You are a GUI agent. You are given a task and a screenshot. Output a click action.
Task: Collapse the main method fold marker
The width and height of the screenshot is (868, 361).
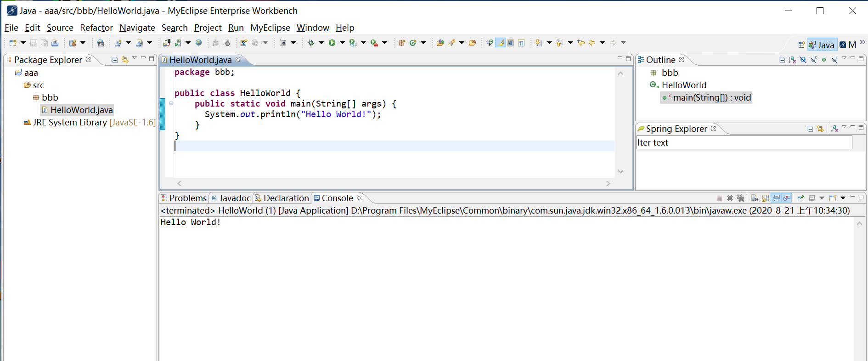click(171, 103)
